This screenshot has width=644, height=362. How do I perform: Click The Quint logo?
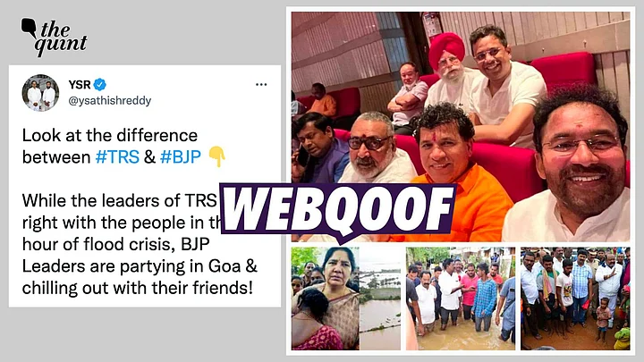tap(54, 37)
